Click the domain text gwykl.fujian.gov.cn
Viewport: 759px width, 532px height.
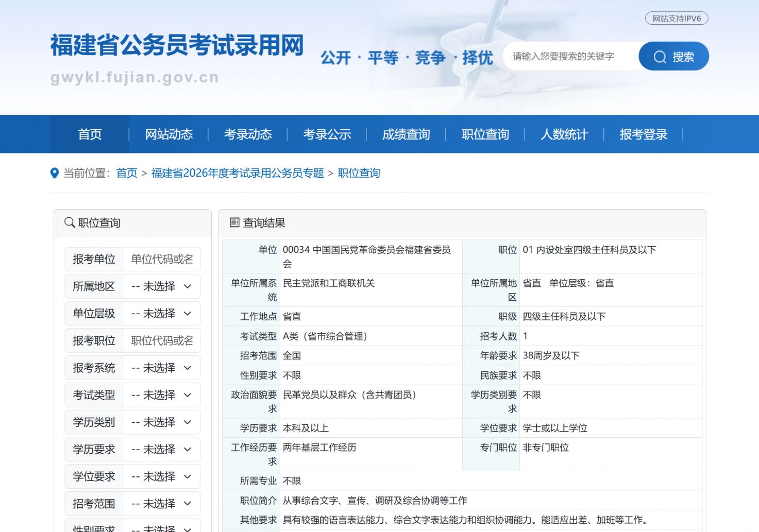click(x=135, y=77)
